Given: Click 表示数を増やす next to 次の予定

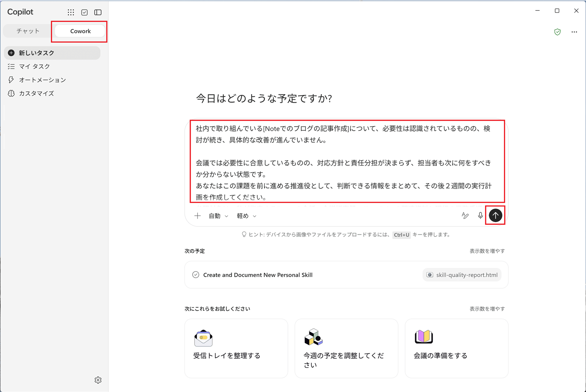Looking at the screenshot, I should click(x=487, y=251).
